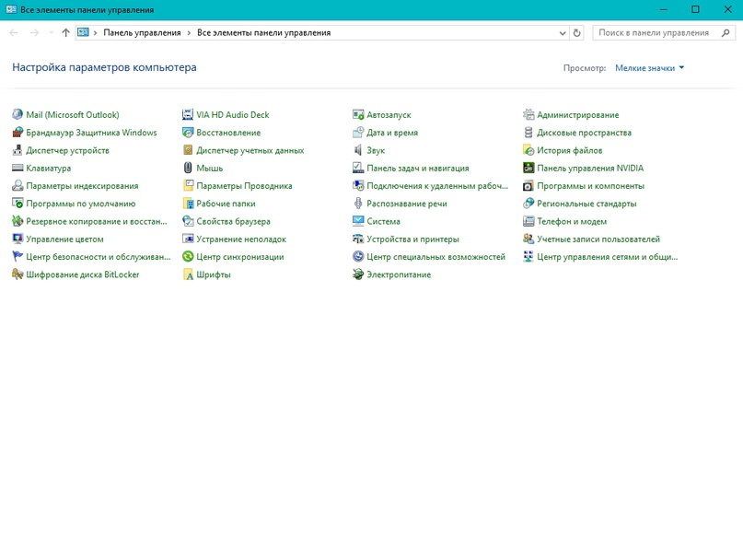Open Региональные стандарты link
The height and width of the screenshot is (560, 743).
(x=586, y=204)
